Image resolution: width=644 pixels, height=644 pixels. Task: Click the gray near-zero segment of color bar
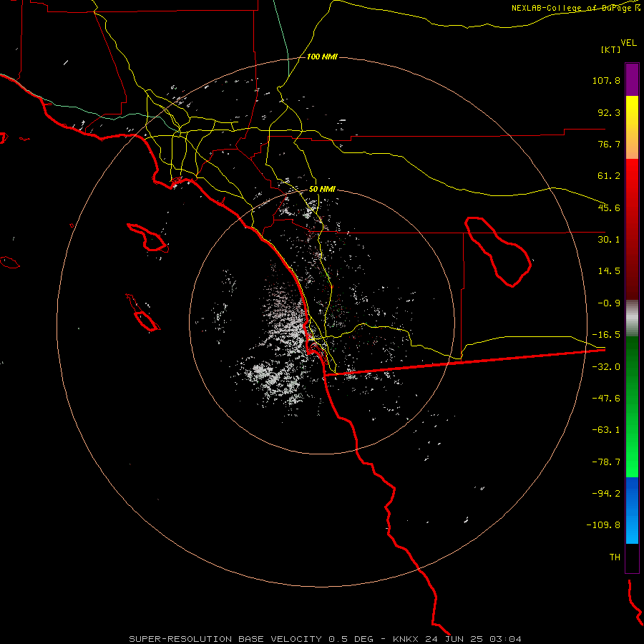tap(632, 318)
